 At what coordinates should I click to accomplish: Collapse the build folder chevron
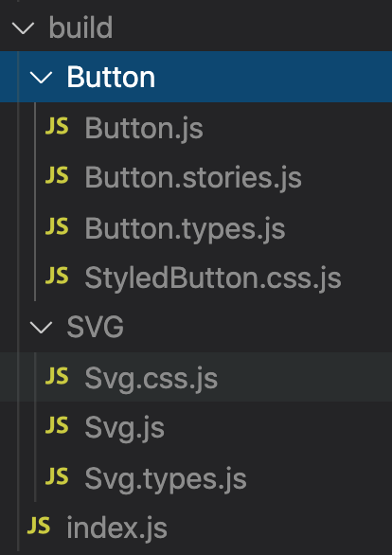pos(23,28)
